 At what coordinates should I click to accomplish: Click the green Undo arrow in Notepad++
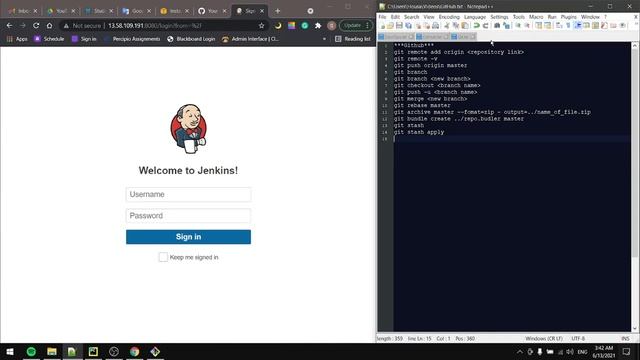coord(476,26)
